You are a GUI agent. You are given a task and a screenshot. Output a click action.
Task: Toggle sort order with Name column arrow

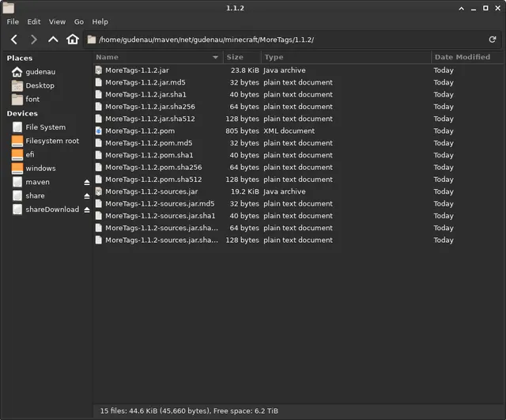[215, 57]
